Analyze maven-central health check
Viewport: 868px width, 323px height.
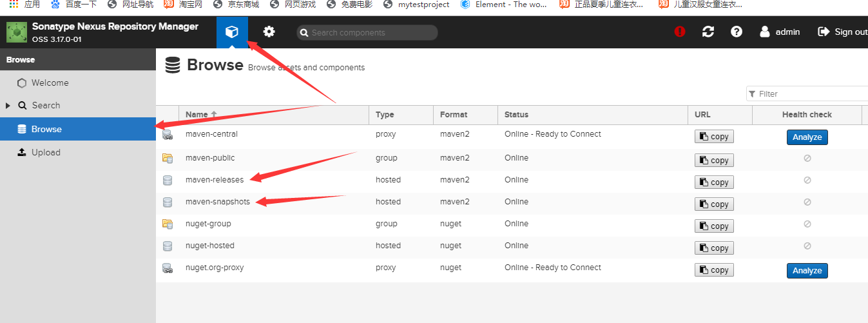pos(807,137)
